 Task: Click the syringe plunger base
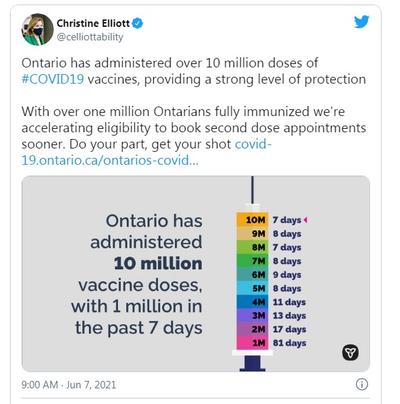coord(252,363)
